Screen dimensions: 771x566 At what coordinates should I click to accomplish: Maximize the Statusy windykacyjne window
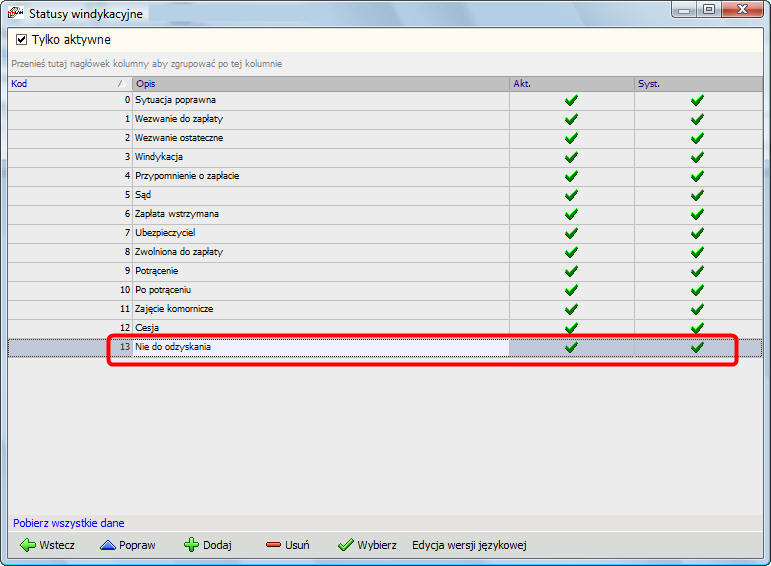click(709, 9)
